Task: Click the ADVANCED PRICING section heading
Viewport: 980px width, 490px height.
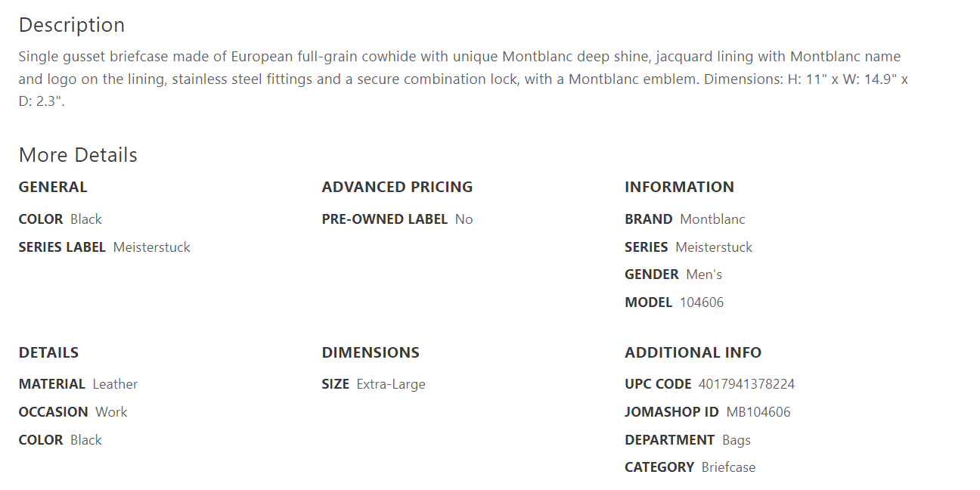Action: 397,187
